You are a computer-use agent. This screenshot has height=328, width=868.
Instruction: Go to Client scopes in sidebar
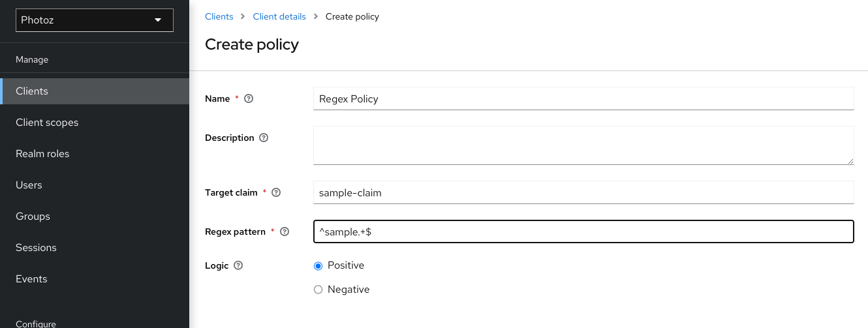47,123
